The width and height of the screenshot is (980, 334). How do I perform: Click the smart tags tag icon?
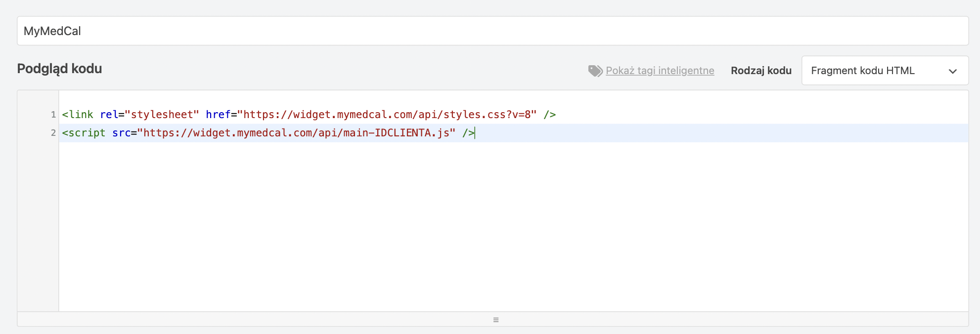click(x=595, y=71)
